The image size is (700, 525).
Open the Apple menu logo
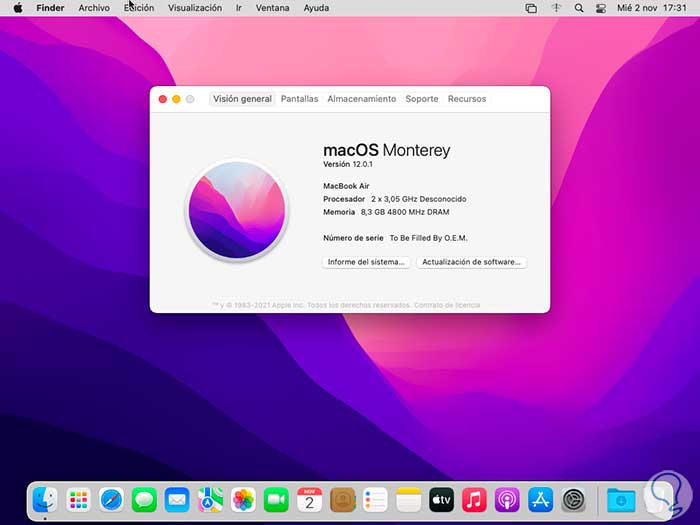pos(18,8)
